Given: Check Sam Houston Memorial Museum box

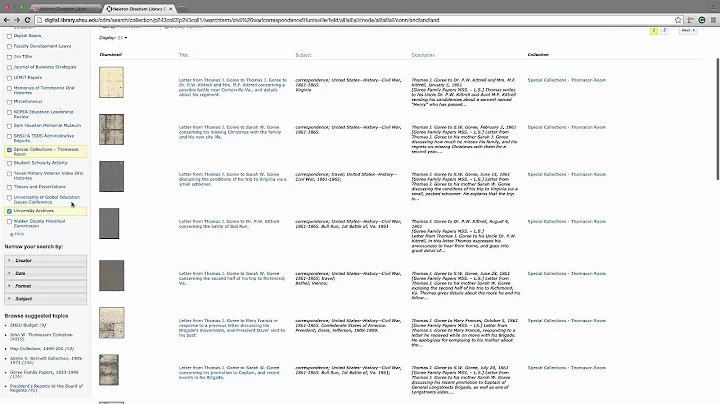Looking at the screenshot, I should pos(9,126).
